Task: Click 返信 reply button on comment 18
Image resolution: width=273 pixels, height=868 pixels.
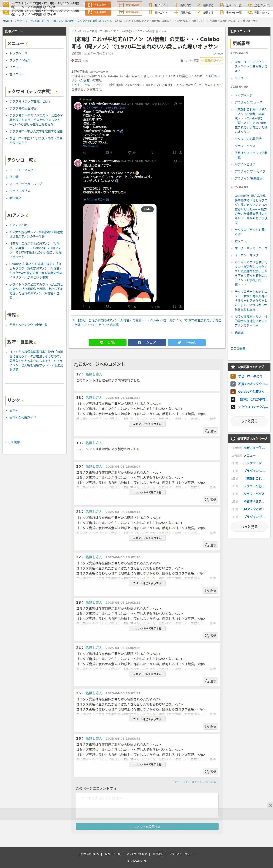Action: (211, 431)
